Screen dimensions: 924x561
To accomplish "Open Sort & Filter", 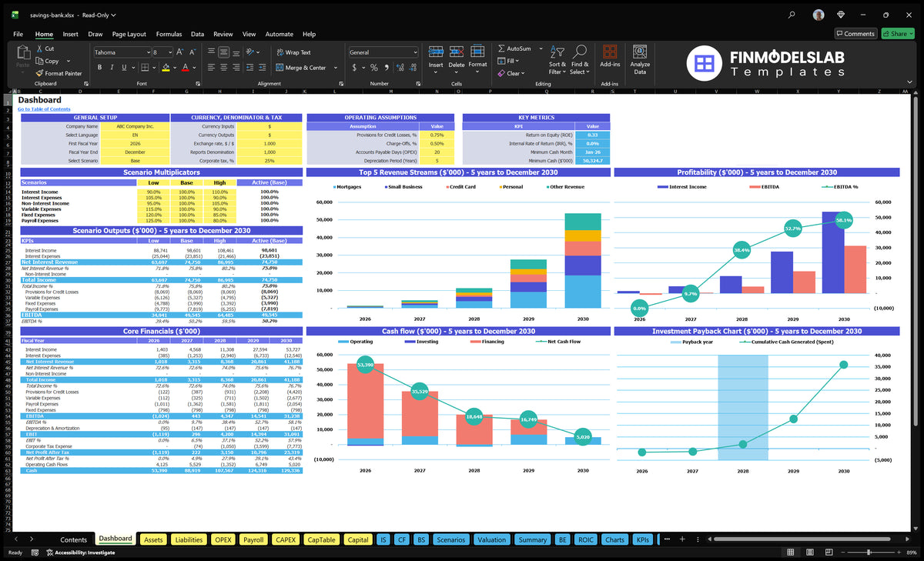I will 557,59.
